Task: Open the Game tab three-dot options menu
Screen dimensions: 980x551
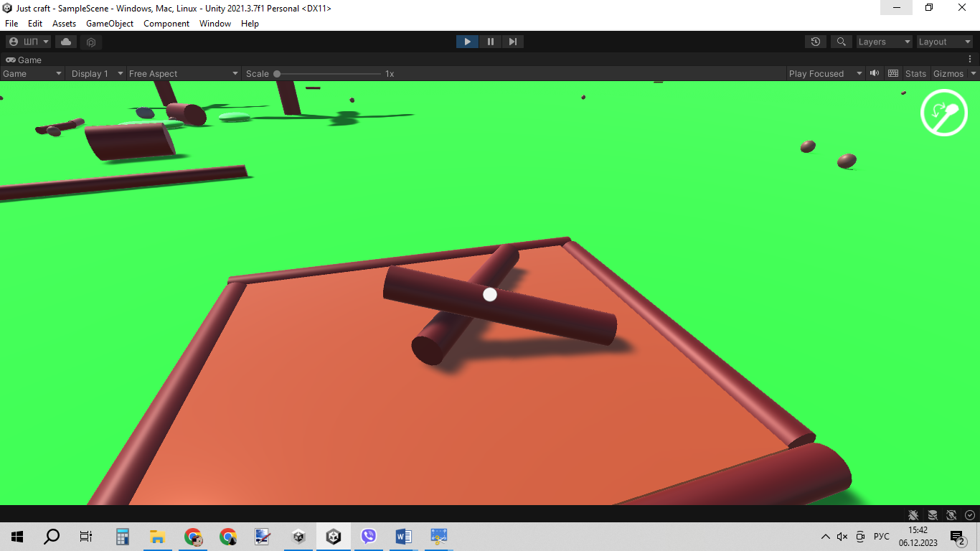Action: point(970,60)
